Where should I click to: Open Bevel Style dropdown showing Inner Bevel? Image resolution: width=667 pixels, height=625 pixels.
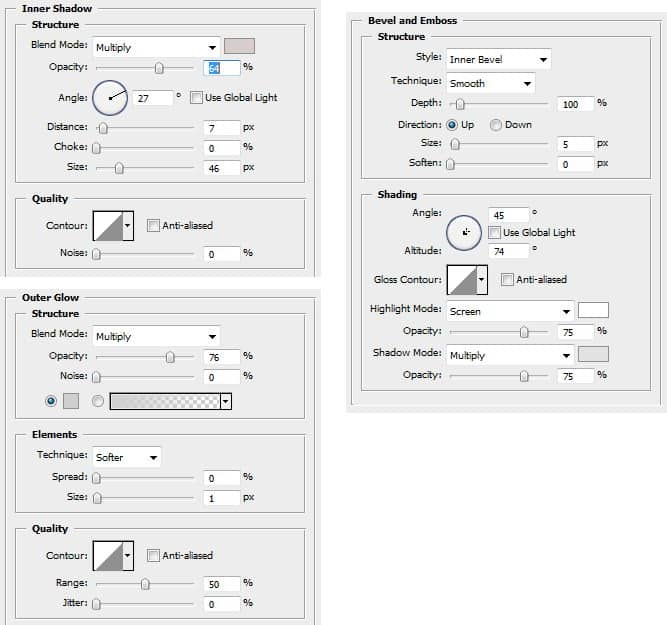[x=499, y=59]
